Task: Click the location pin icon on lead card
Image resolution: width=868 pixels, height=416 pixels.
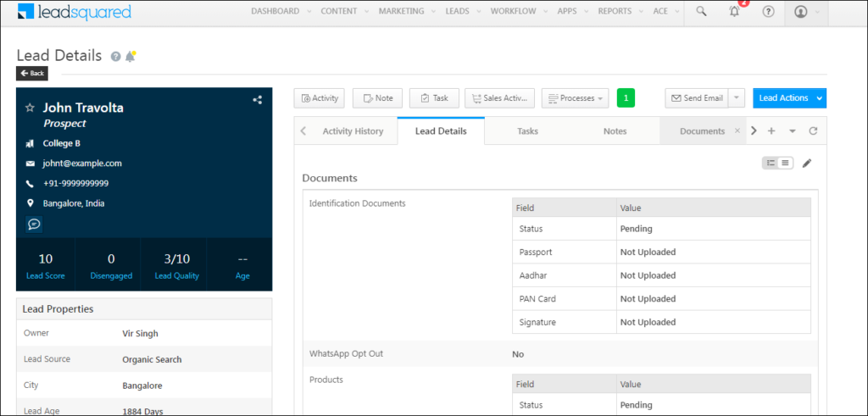Action: coord(30,203)
